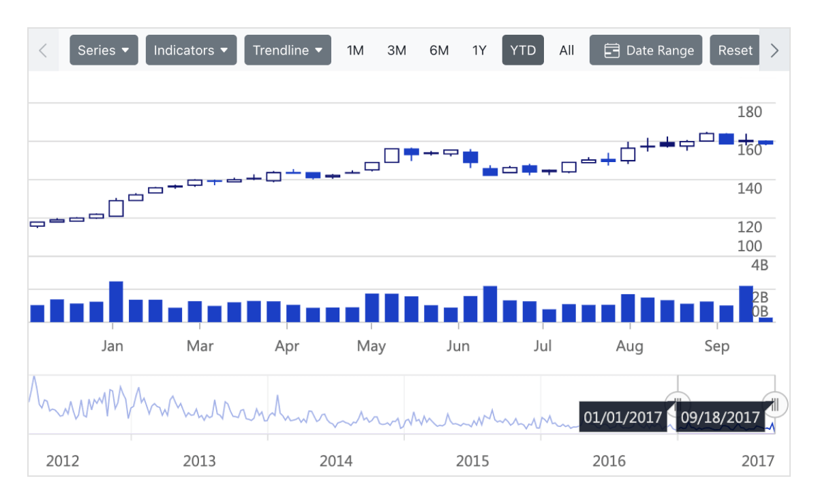This screenshot has width=818, height=504.
Task: Select the 6M period
Action: (439, 50)
